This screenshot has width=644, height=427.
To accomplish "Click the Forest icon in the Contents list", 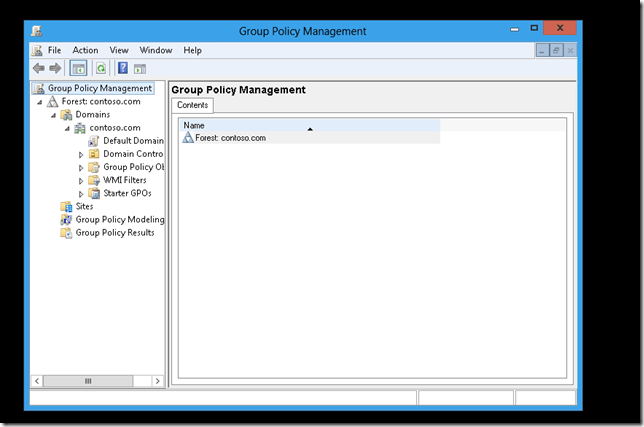I will (x=188, y=138).
